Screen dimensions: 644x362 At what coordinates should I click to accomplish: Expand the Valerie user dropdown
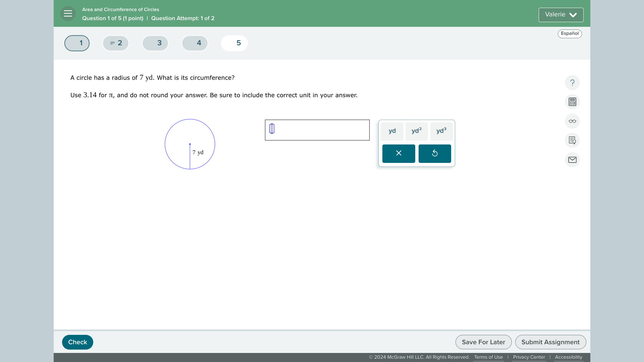561,15
